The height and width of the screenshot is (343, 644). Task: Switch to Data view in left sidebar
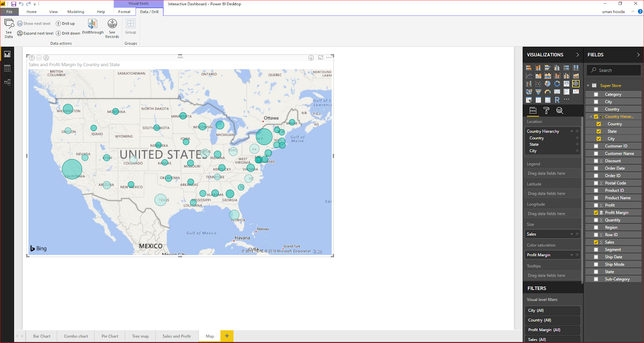(x=7, y=69)
